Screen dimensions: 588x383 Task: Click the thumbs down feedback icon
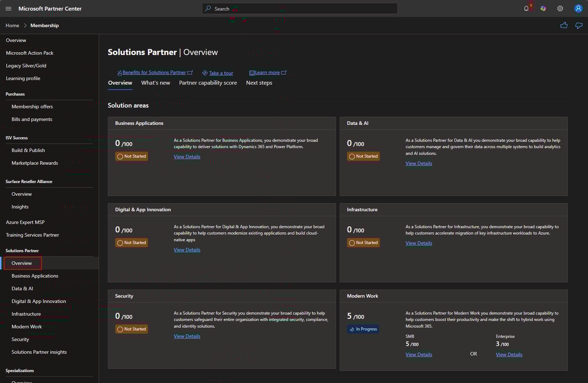click(x=579, y=25)
